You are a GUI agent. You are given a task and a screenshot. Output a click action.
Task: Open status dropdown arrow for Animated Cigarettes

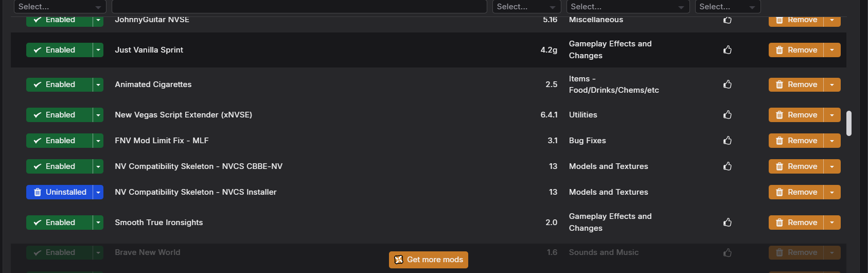point(98,84)
